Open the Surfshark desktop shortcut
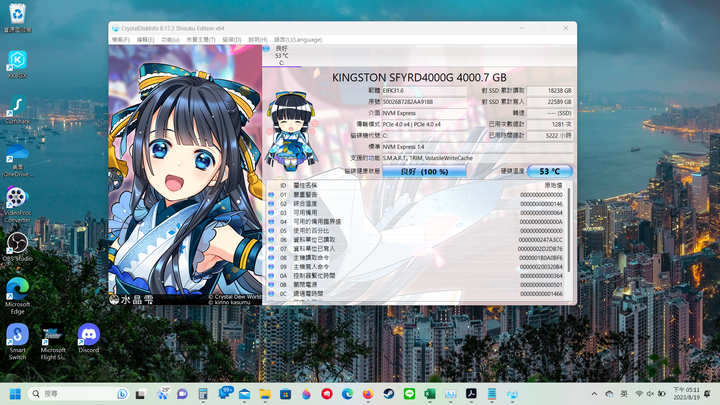The height and width of the screenshot is (405, 720). pos(17,109)
